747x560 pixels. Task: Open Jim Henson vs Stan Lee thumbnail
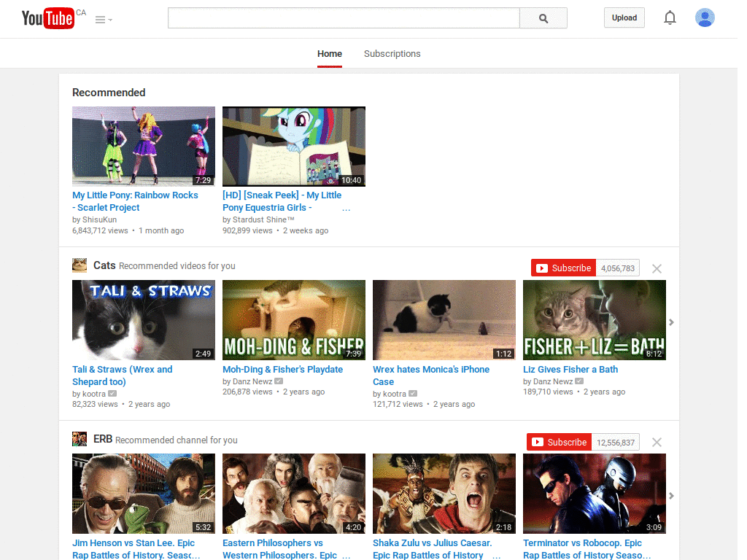click(x=144, y=494)
